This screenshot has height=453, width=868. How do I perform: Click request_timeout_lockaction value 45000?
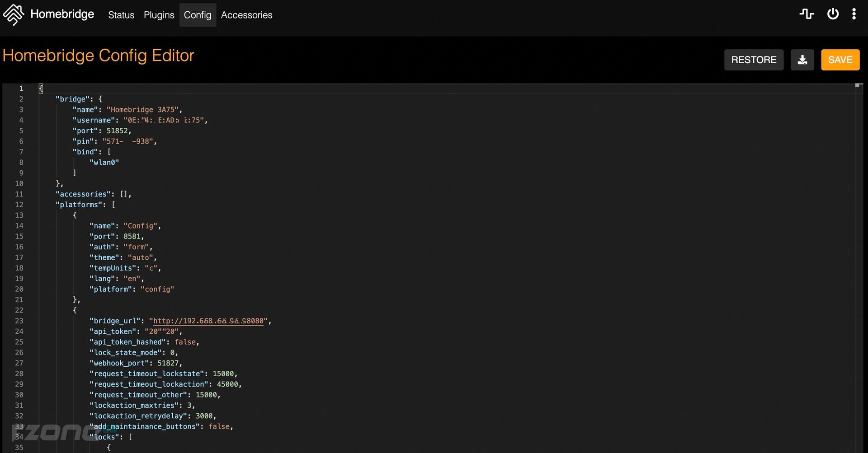pyautogui.click(x=227, y=384)
